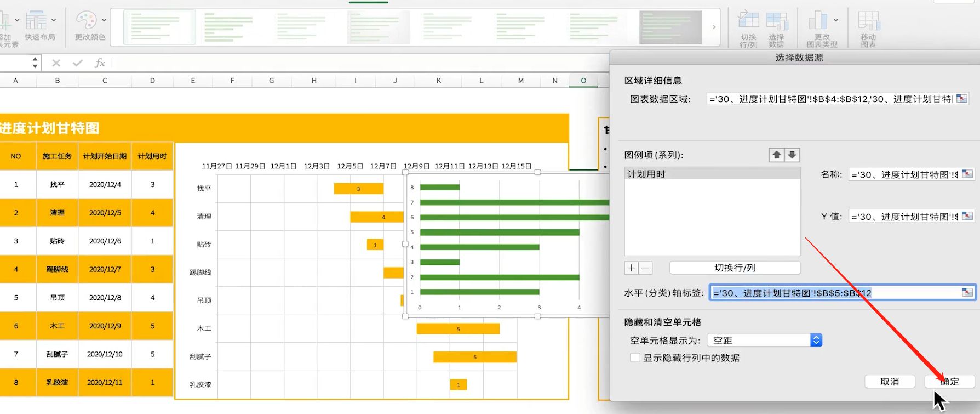Screen dimensions: 980x414
Task: Move the series up with arrow button
Action: [x=776, y=155]
